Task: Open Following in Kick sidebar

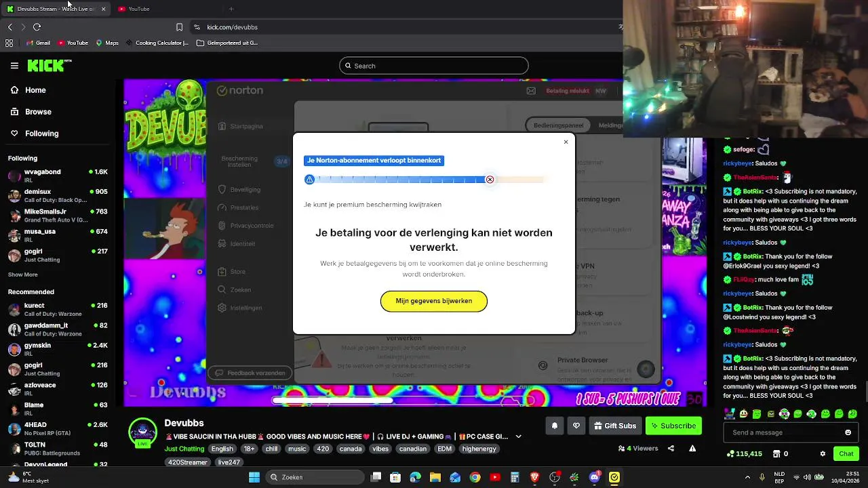Action: click(35, 134)
